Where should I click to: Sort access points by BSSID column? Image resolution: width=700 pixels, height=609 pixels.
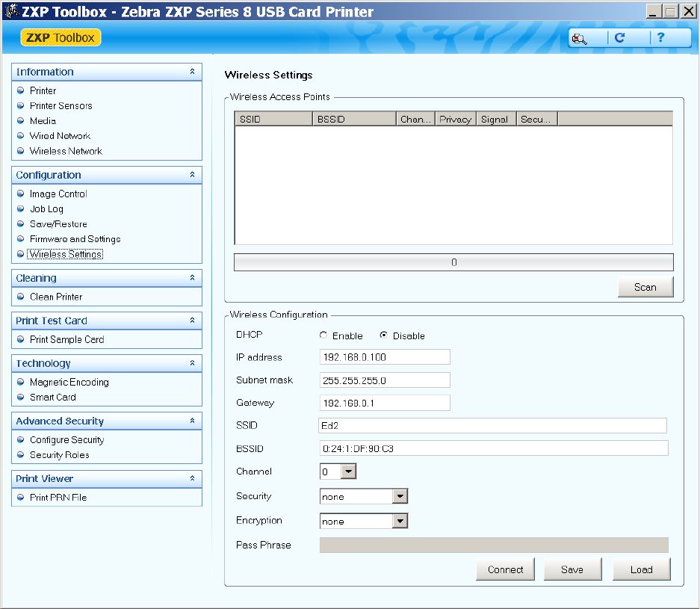coord(354,120)
